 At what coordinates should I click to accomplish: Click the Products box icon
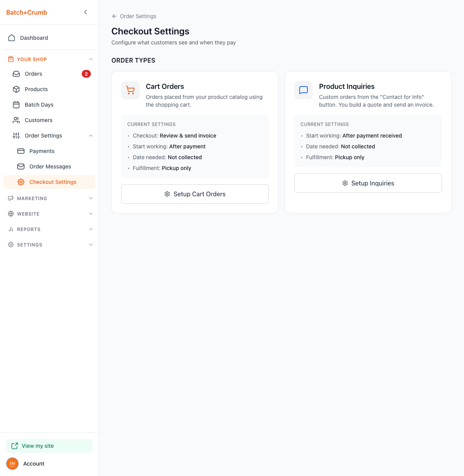point(16,89)
